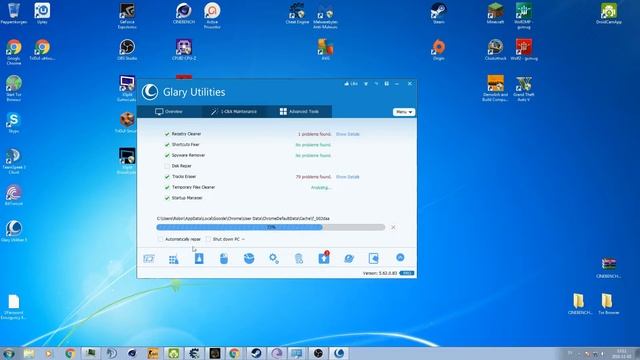Viewport: 640px width, 360px height.
Task: Uncheck the Registry Cleaner checkbox
Action: click(167, 134)
